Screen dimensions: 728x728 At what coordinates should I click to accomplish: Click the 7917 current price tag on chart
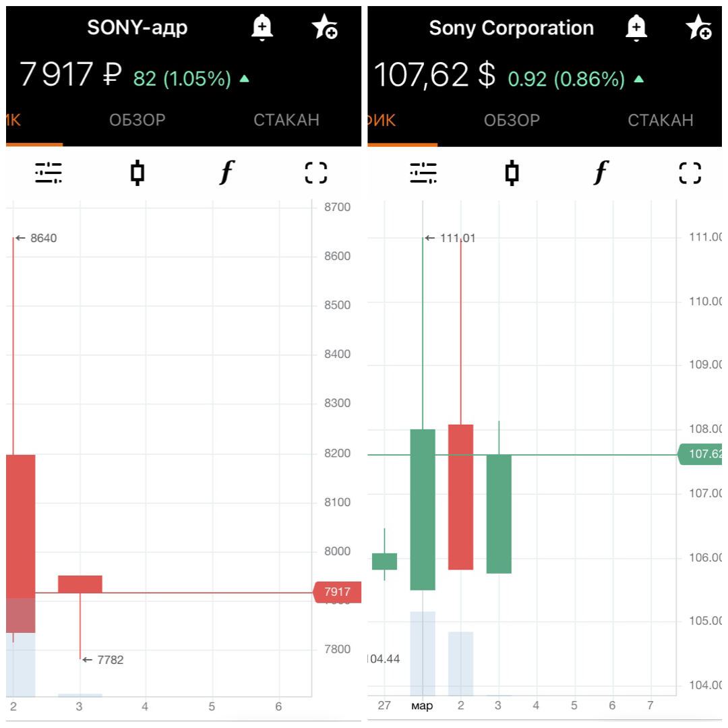point(337,592)
